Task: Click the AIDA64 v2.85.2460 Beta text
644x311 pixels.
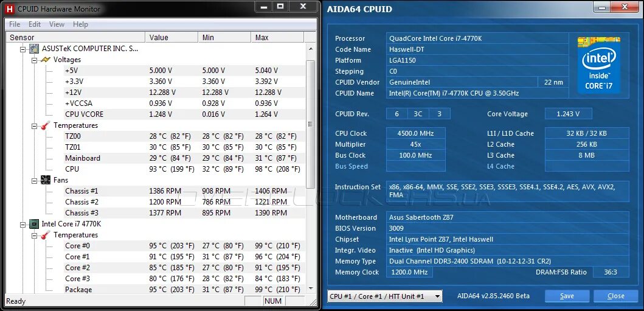Action: click(493, 296)
